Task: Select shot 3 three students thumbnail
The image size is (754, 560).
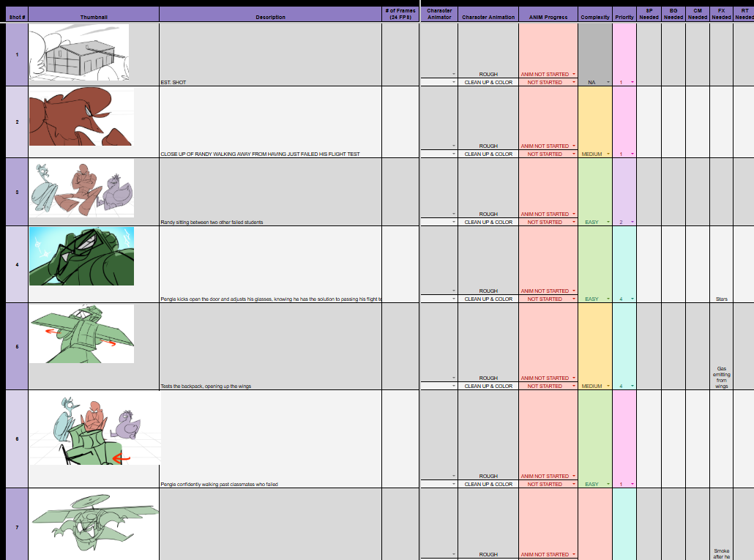Action: [81, 188]
